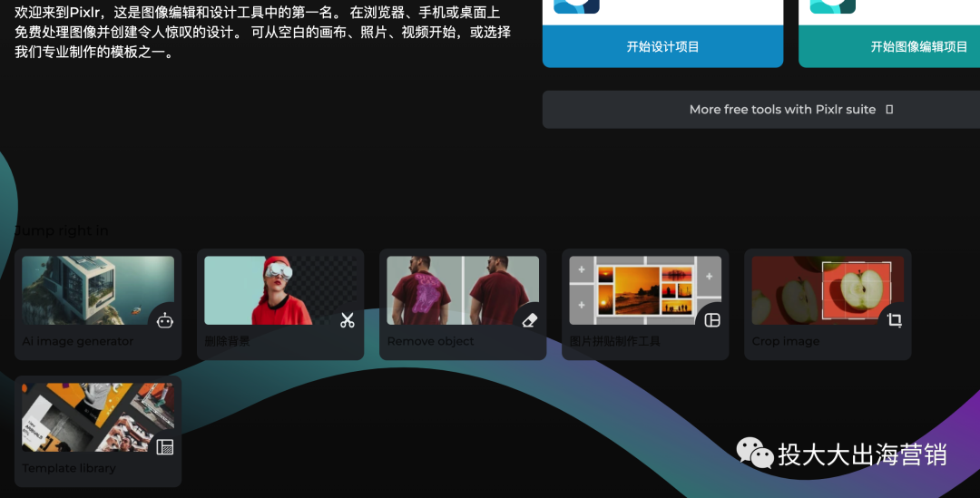Click the 开始设计项目 button

click(x=662, y=46)
